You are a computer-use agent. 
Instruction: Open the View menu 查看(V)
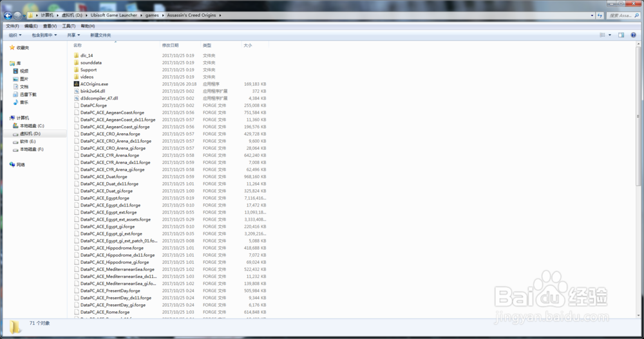[50, 26]
